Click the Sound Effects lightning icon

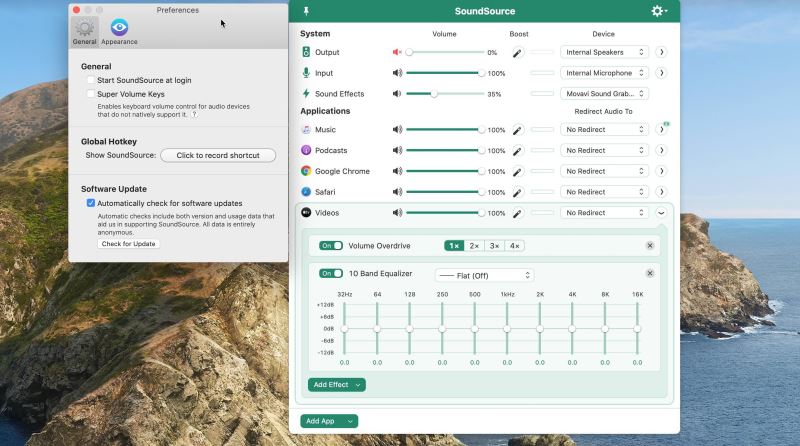[306, 93]
